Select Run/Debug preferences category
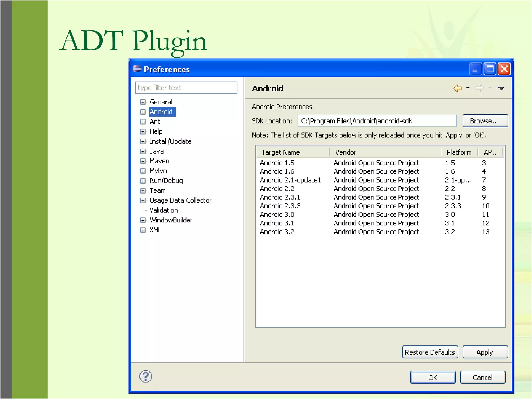Image resolution: width=532 pixels, height=399 pixels. (x=166, y=181)
